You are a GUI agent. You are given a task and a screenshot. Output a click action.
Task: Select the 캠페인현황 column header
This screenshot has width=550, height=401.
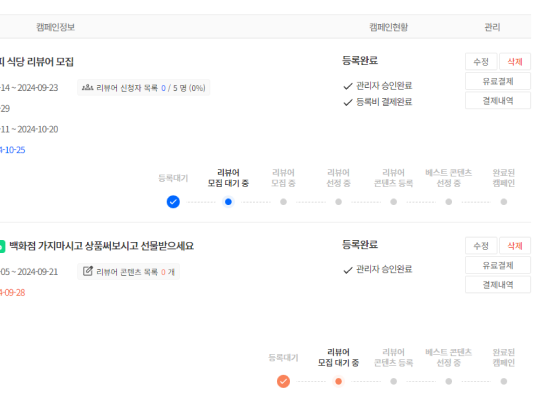(x=389, y=27)
